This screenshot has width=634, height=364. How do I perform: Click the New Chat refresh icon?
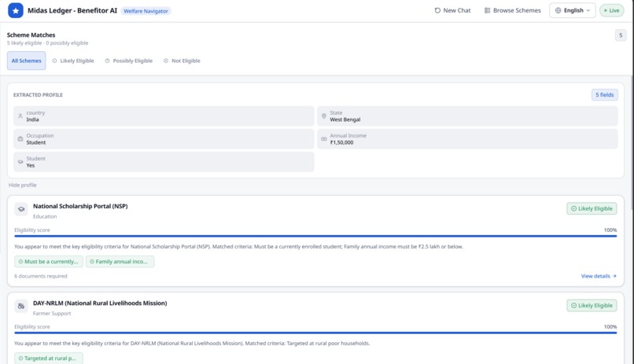(x=437, y=10)
